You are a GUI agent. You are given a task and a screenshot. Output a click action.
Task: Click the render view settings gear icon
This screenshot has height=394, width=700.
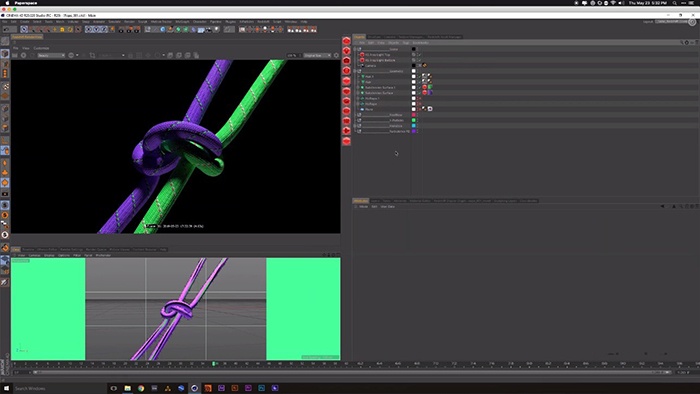337,55
